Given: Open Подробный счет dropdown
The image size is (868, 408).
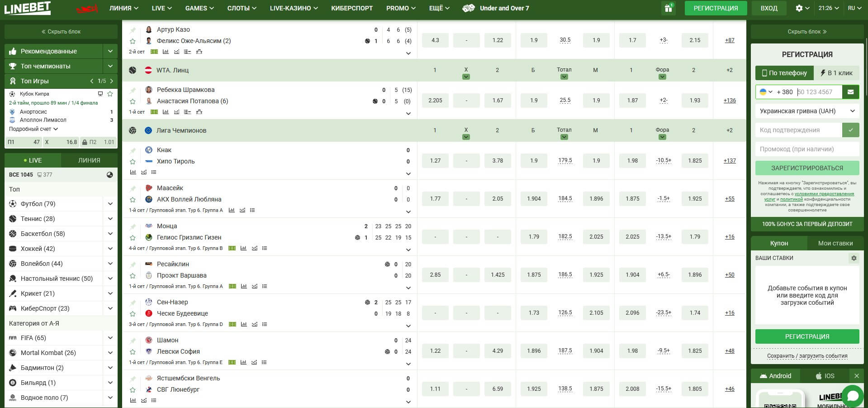Looking at the screenshot, I should click(x=33, y=129).
